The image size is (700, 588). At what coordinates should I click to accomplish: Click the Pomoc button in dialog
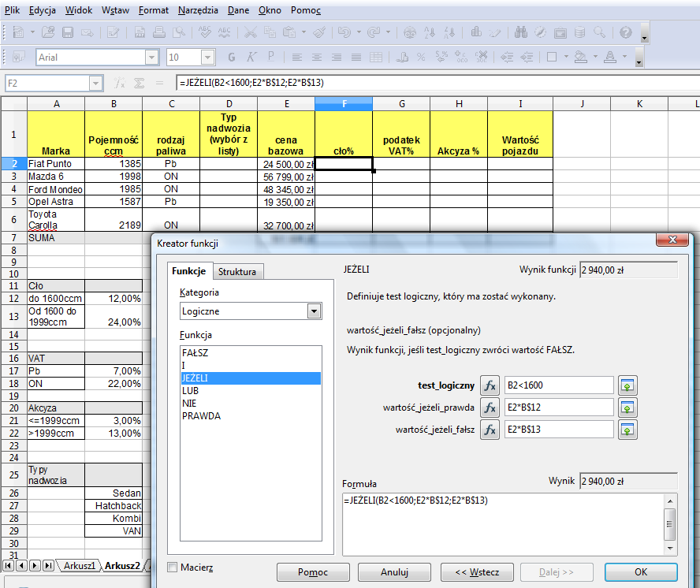313,572
